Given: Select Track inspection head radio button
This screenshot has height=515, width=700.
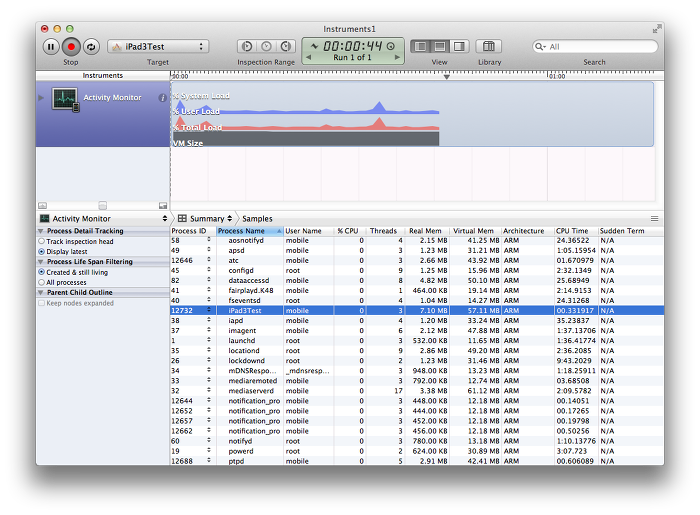Looking at the screenshot, I should [x=42, y=241].
